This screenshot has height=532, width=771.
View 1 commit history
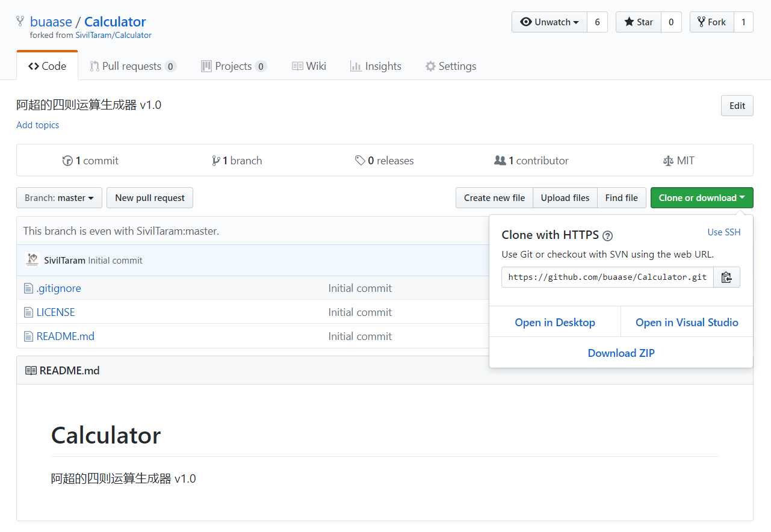[x=90, y=161]
